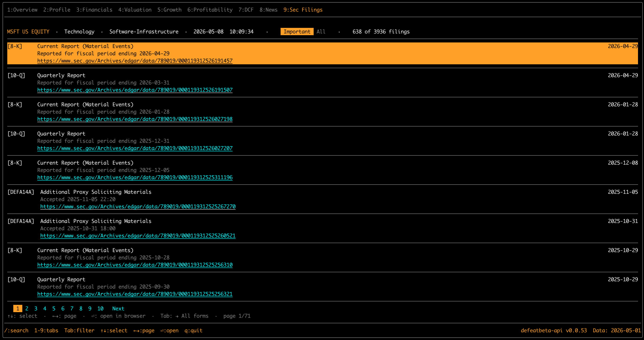Viewport: 644px width, 340px height.
Task: Open the 2:Profile tab
Action: pos(57,10)
